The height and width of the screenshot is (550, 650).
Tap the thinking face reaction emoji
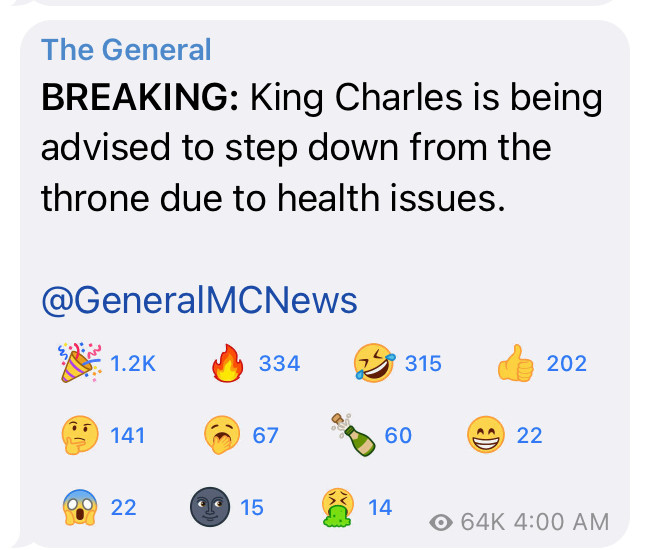point(78,435)
